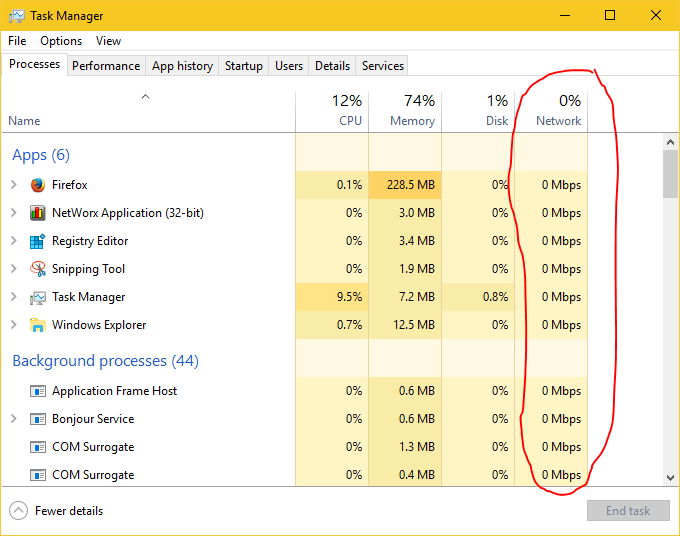Click the scrollbar down arrow

pos(670,478)
